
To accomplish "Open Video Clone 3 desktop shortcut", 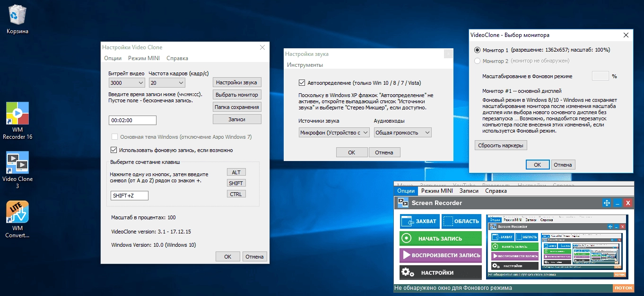I will [17, 170].
